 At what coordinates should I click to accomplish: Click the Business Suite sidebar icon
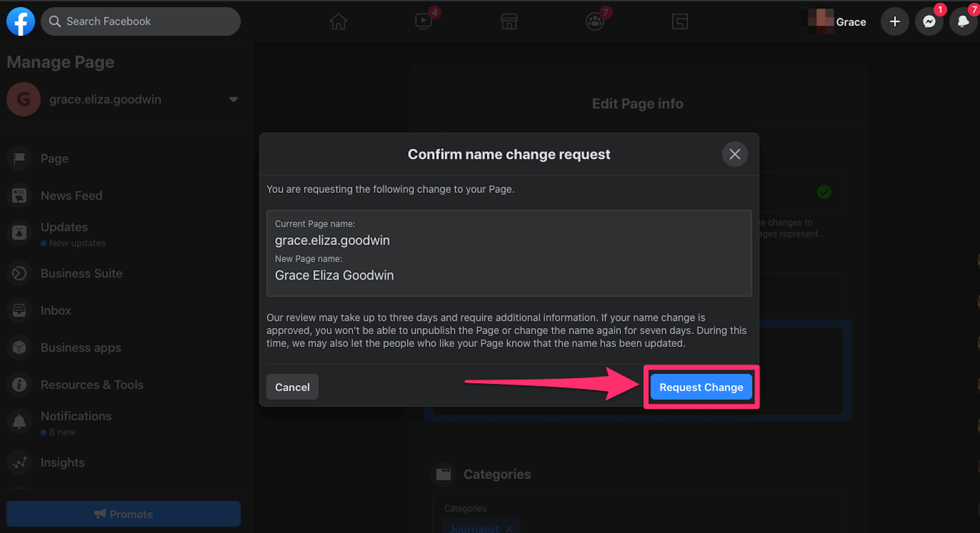[x=19, y=273]
